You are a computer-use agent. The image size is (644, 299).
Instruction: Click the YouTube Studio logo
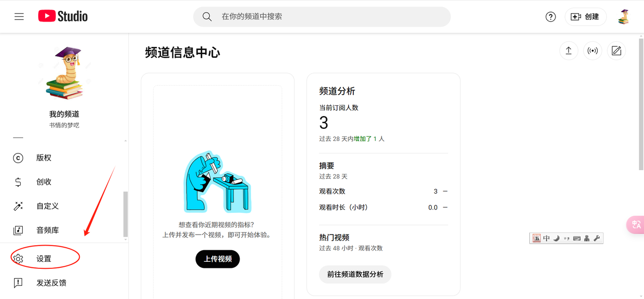(x=63, y=16)
